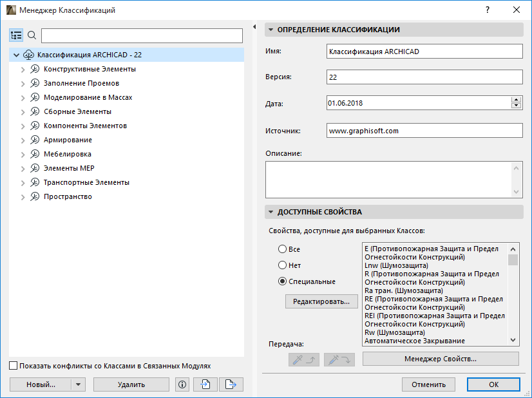Viewport: 532px width, 398px height.
Task: Click the properties list scrollbar thumb
Action: (513, 260)
